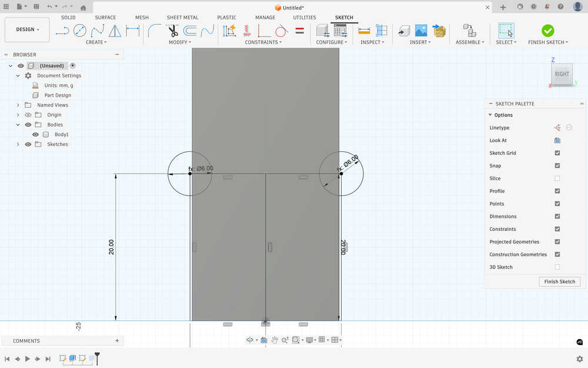Screen dimensions: 588x368
Task: Toggle the Projected Geometries checkbox
Action: coord(557,241)
